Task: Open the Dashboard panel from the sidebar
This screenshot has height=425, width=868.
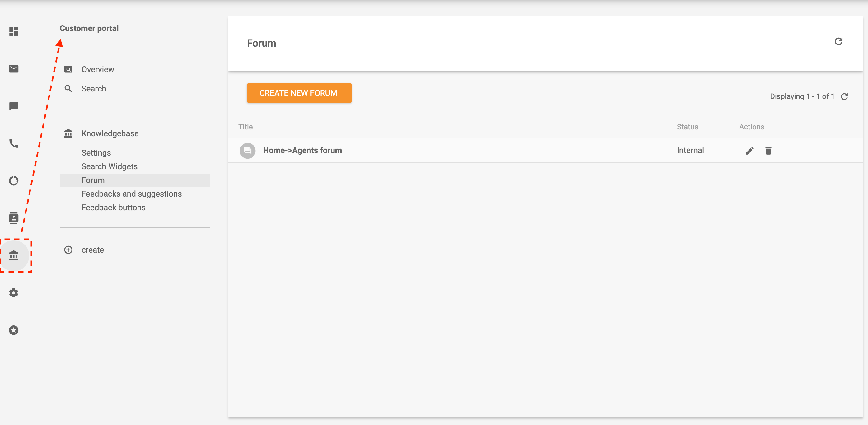Action: point(13,32)
